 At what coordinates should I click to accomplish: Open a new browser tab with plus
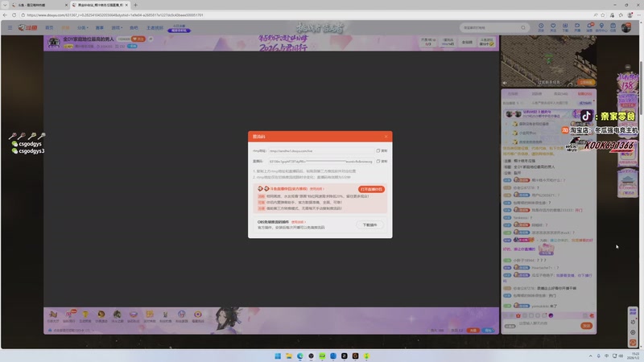[x=135, y=5]
